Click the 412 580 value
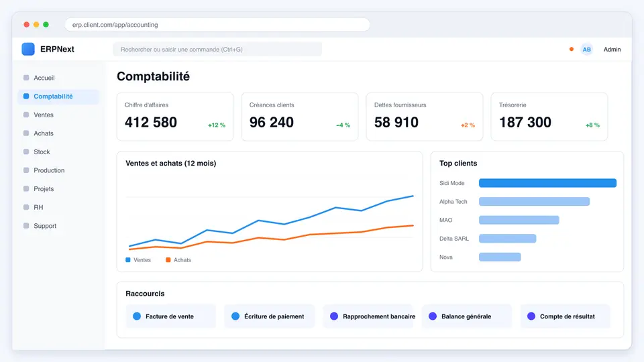Viewport: 644px width, 362px height. (x=151, y=122)
